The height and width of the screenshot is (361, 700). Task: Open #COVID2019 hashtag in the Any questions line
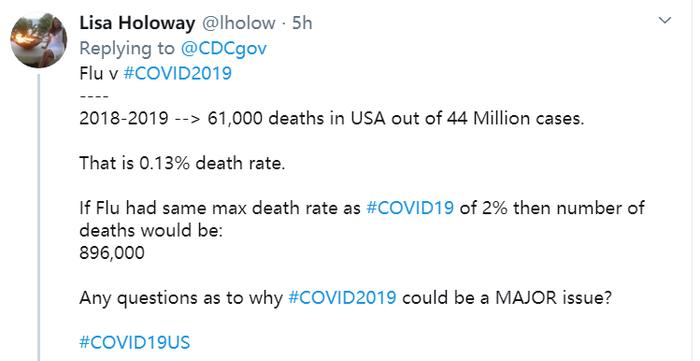tap(342, 298)
